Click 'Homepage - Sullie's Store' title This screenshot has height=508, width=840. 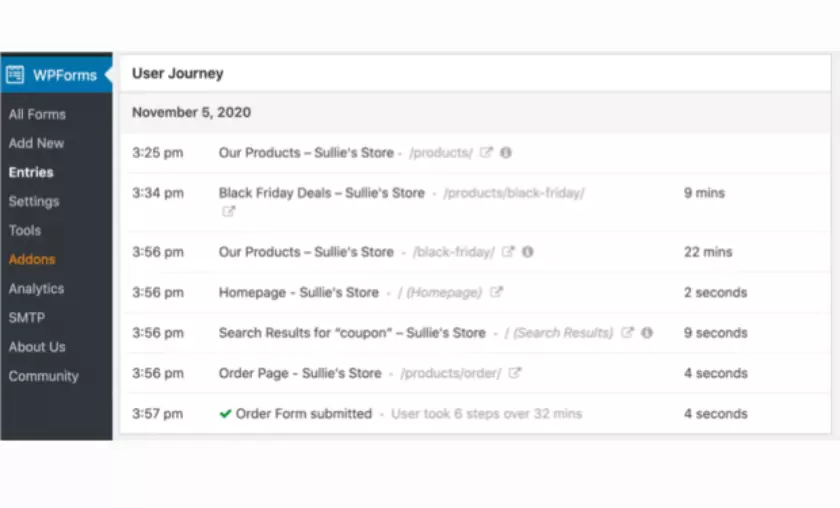(x=298, y=293)
